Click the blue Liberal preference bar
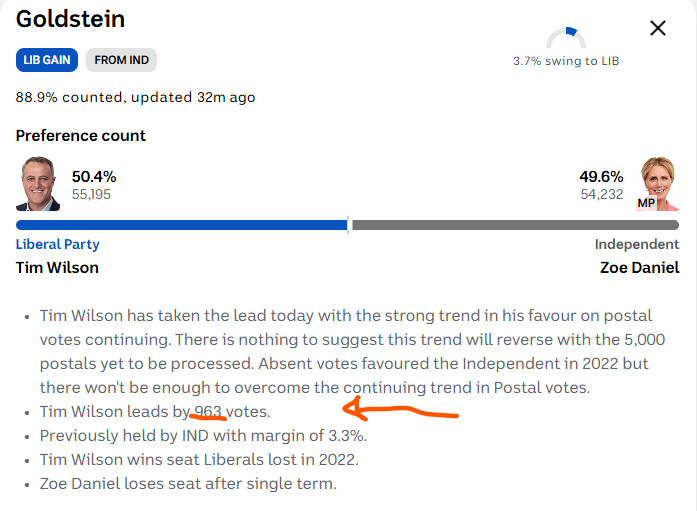Viewport: 697px width, 511px height. (181, 225)
